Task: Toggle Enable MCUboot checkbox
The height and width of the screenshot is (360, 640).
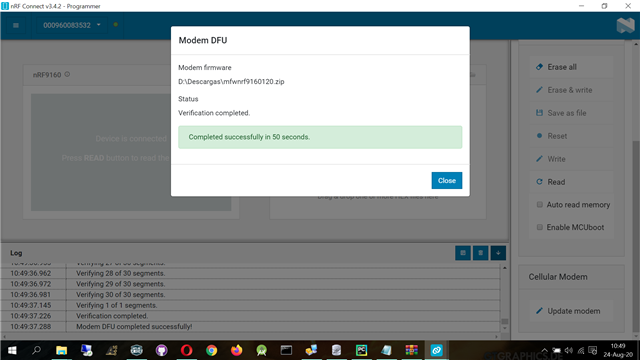Action: (x=540, y=227)
